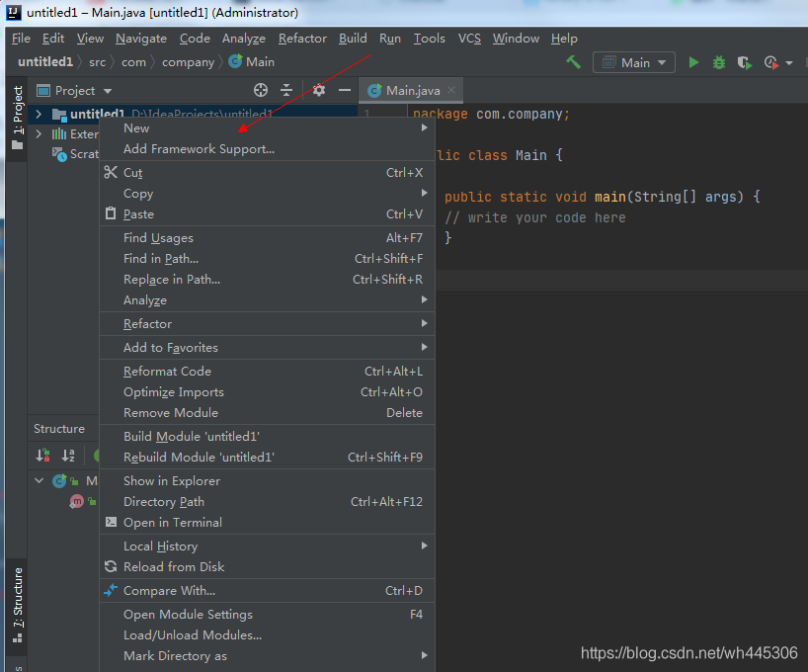Click the green Run button

click(x=693, y=62)
